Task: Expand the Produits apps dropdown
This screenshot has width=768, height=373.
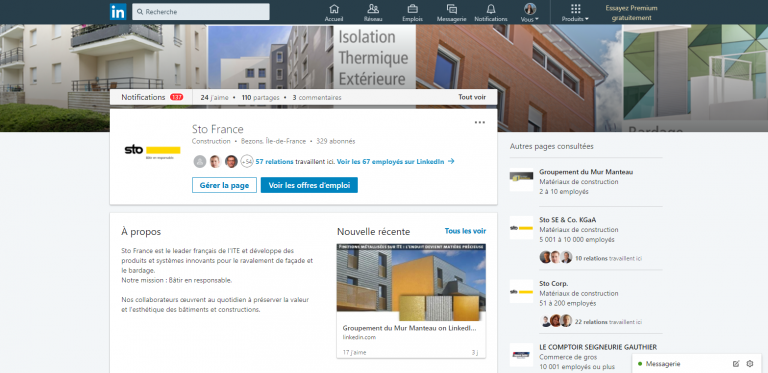Action: pyautogui.click(x=576, y=13)
